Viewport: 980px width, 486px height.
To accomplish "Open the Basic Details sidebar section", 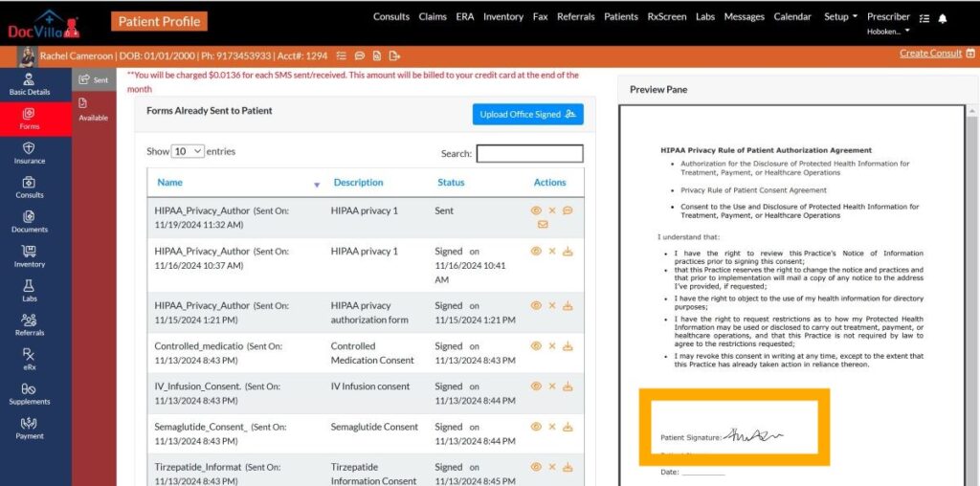I will pyautogui.click(x=30, y=85).
